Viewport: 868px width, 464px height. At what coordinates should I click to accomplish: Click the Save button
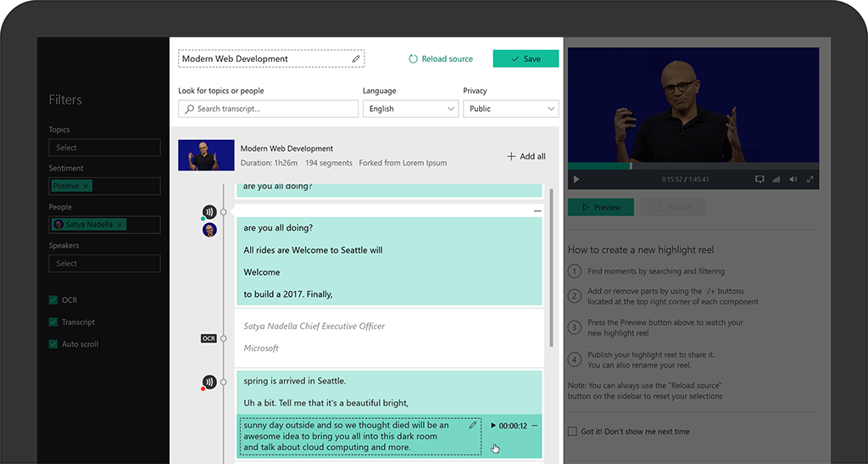(526, 59)
